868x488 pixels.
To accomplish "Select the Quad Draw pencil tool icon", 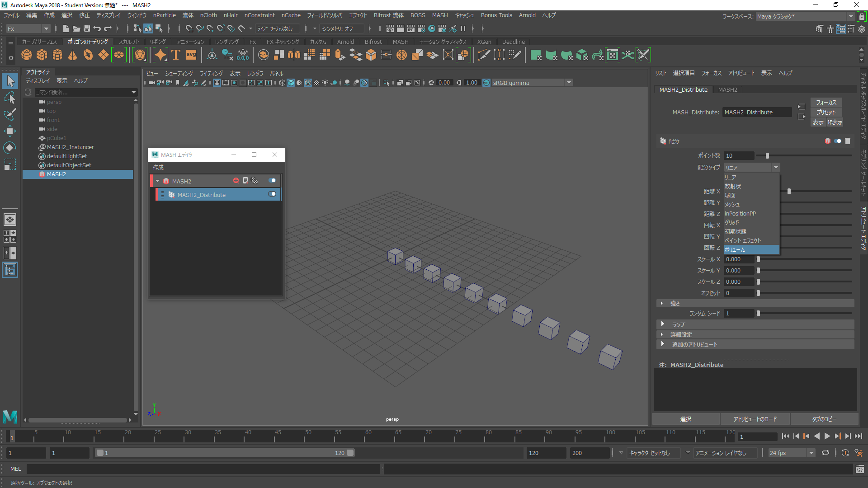I will pos(515,55).
